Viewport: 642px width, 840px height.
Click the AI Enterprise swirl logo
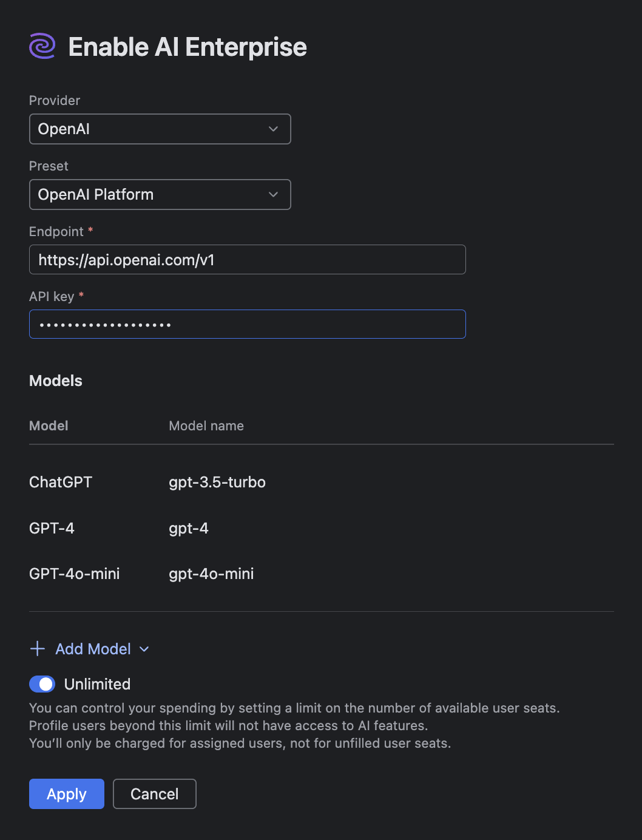[42, 46]
